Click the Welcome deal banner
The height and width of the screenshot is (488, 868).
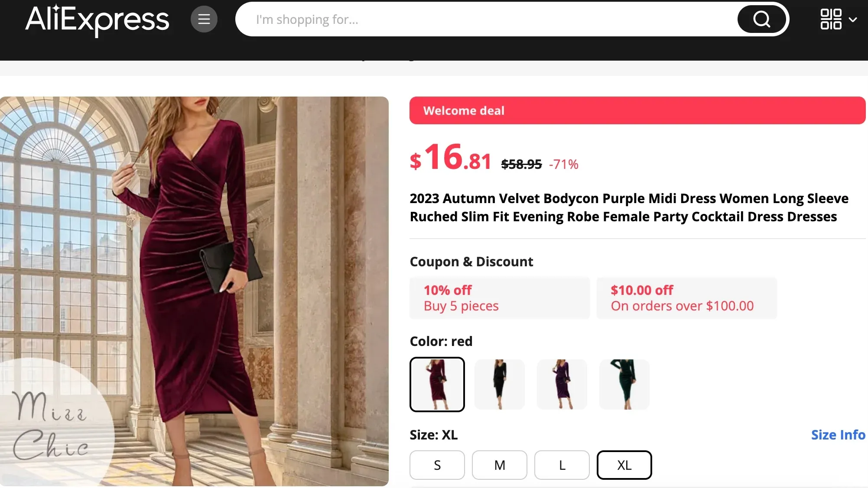pos(636,110)
